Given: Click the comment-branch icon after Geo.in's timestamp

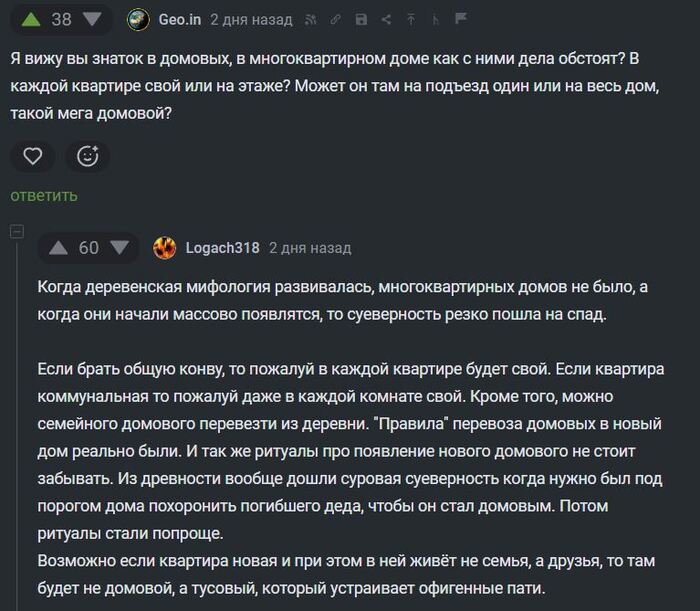Looking at the screenshot, I should point(436,19).
